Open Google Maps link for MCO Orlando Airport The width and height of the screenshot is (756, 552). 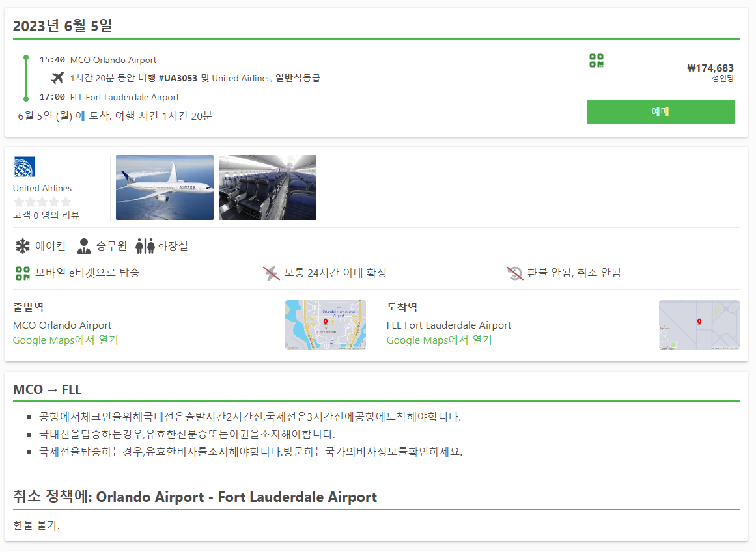coord(66,340)
